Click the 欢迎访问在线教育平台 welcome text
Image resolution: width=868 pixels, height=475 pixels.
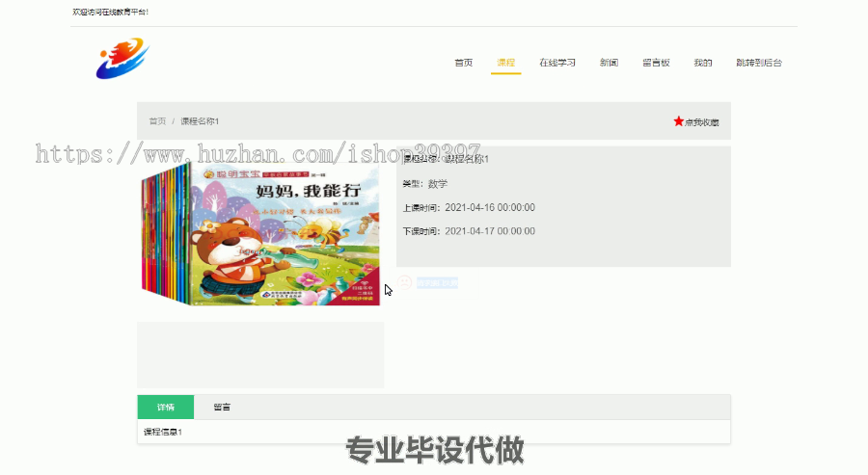click(x=111, y=12)
